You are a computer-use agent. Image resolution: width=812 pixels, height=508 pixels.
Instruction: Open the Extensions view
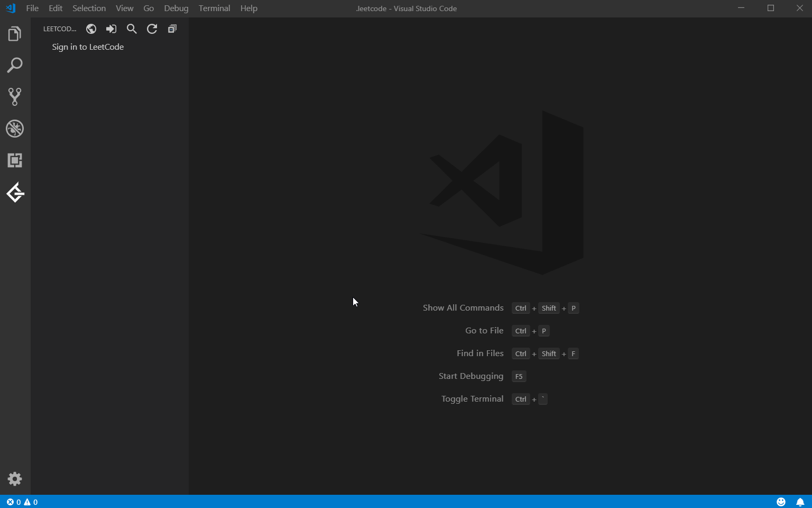(14, 160)
